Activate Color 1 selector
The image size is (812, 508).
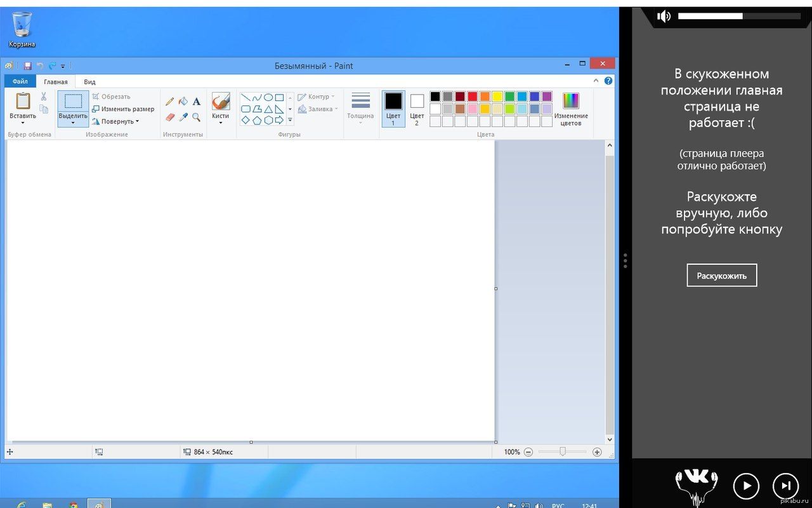[x=393, y=109]
